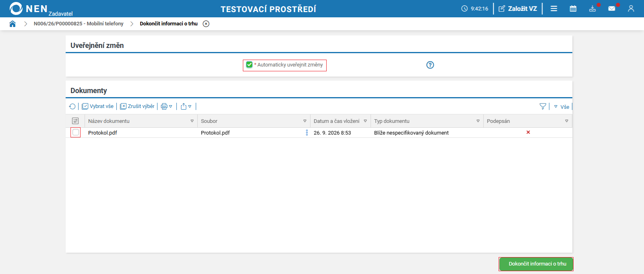Open the messages envelope icon
This screenshot has width=644, height=274.
612,8
